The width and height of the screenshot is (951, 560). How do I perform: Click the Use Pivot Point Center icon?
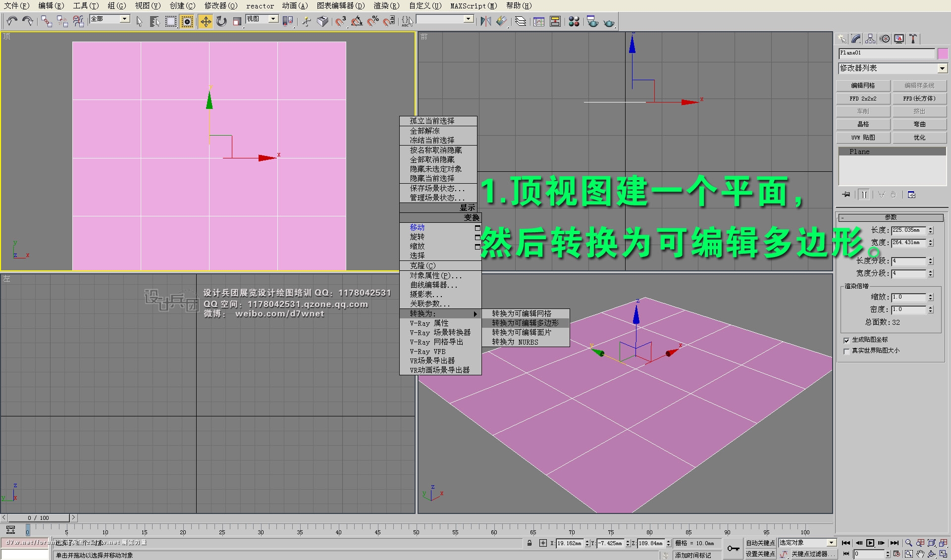click(288, 21)
